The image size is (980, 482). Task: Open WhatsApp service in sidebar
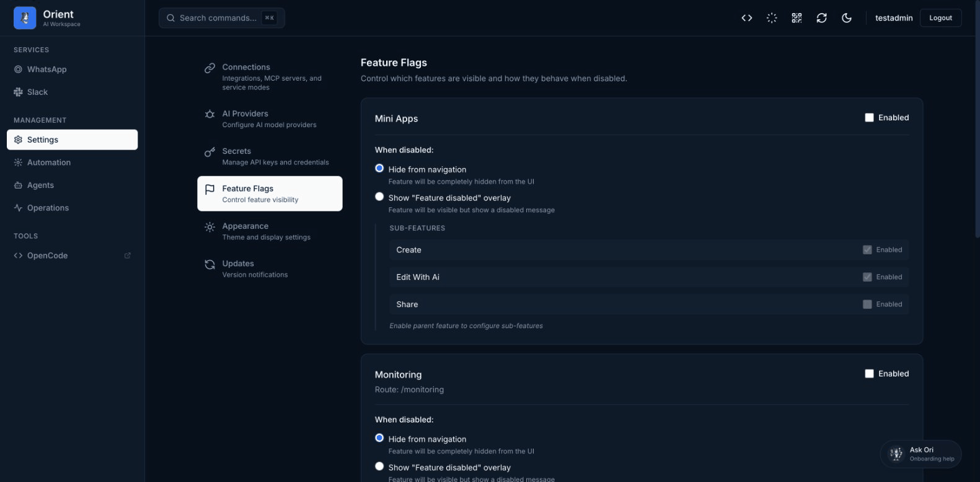click(46, 69)
